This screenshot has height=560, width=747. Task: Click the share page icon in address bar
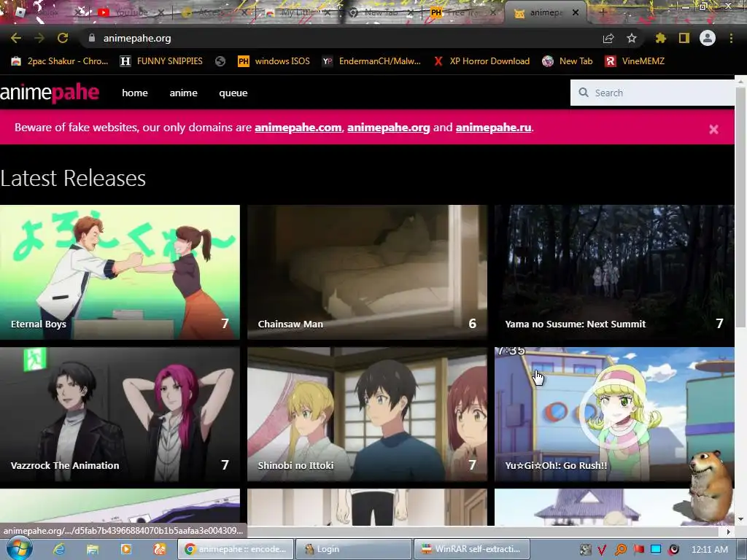click(608, 39)
